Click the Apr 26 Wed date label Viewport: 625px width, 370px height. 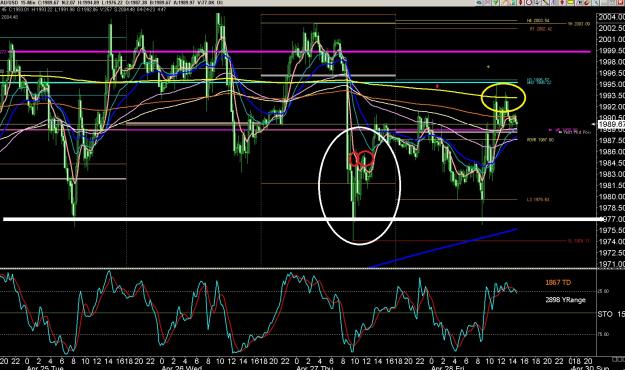pyautogui.click(x=182, y=368)
